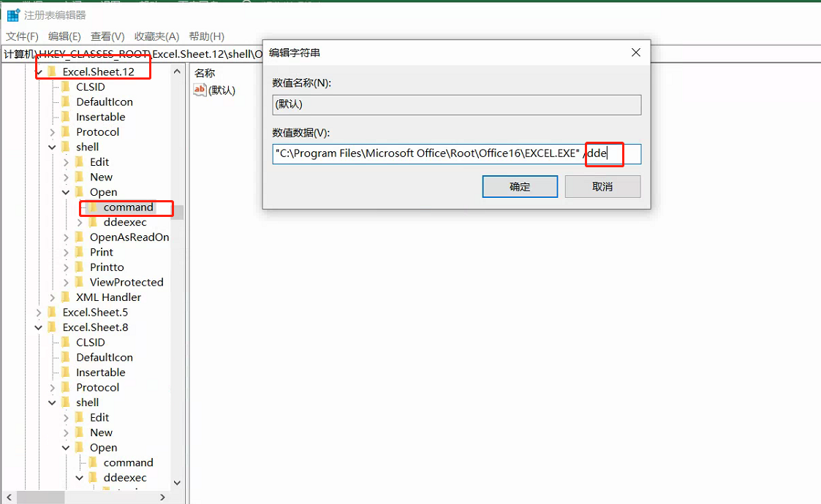Expand the Protocol key under Excel.Sheet.12
821x504 pixels.
(x=53, y=132)
